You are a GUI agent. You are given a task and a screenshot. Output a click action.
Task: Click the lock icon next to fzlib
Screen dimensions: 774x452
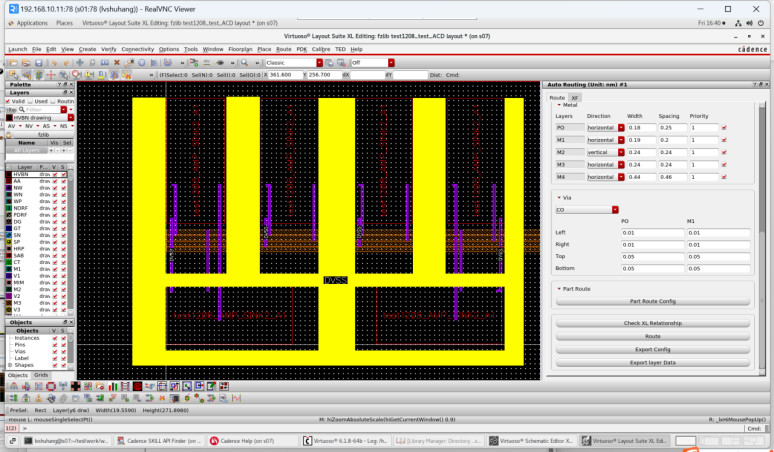(x=9, y=134)
